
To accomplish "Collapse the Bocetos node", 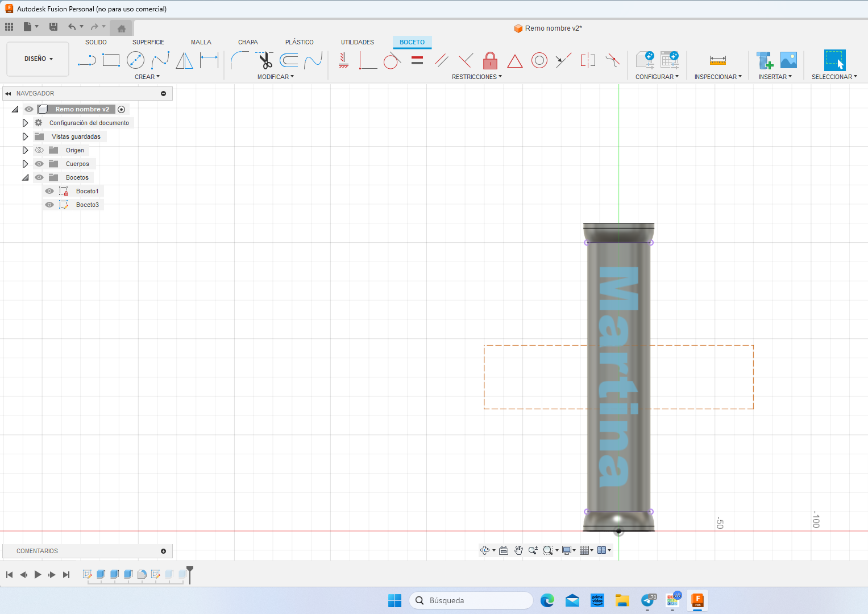I will pos(25,177).
